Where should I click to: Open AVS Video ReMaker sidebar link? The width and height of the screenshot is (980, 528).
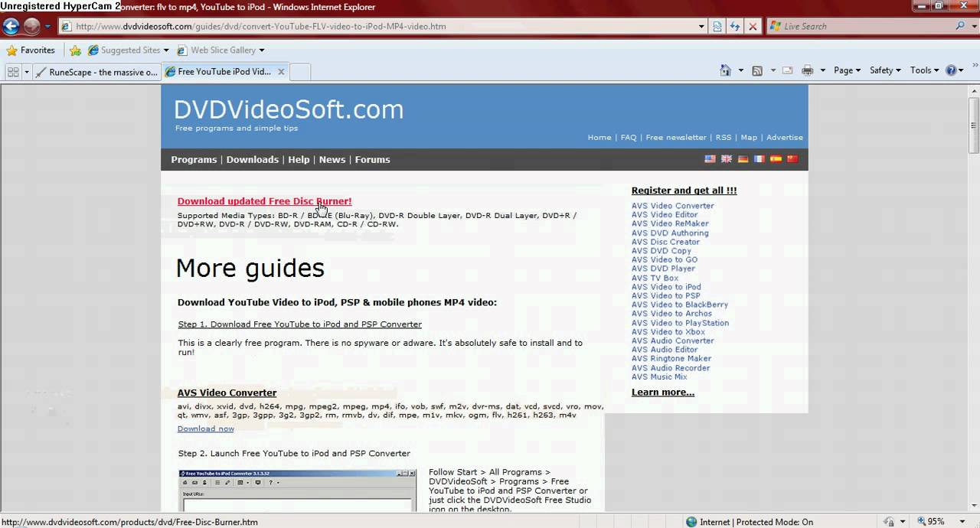[x=670, y=223]
